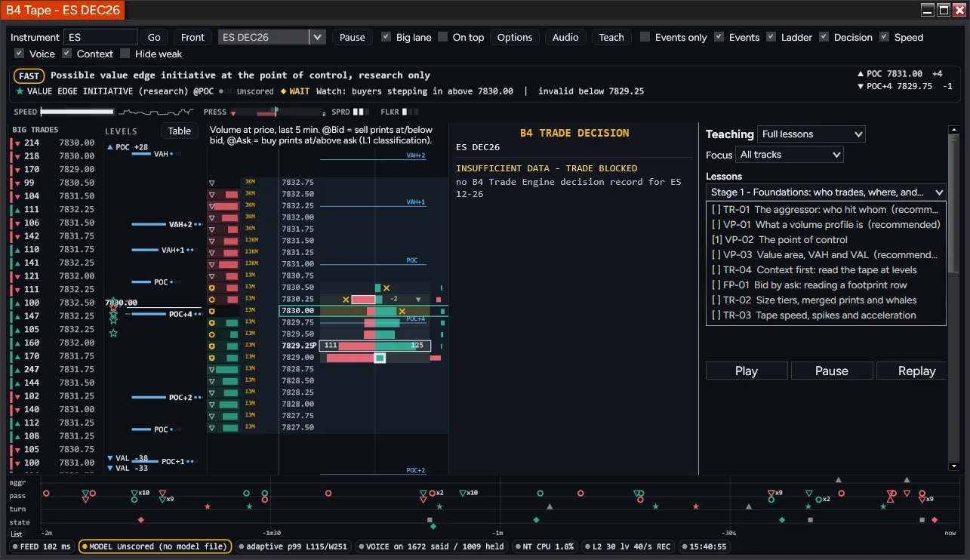Click the green star beside VALUE EDGE INITIATIVE
Viewport: 970px width, 560px height.
tap(20, 91)
